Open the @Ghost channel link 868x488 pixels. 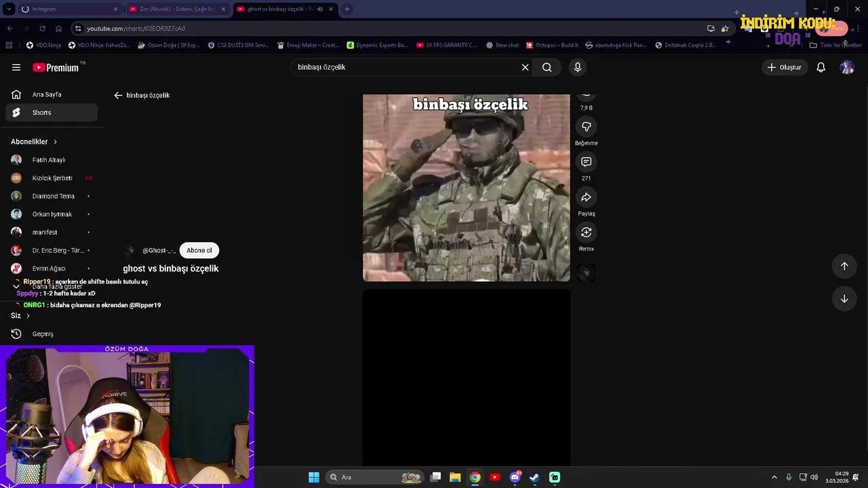click(159, 251)
